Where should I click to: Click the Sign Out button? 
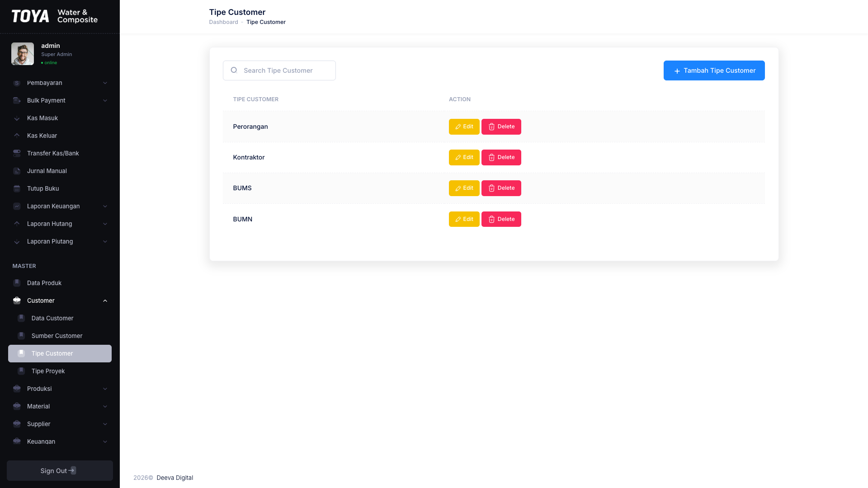60,470
